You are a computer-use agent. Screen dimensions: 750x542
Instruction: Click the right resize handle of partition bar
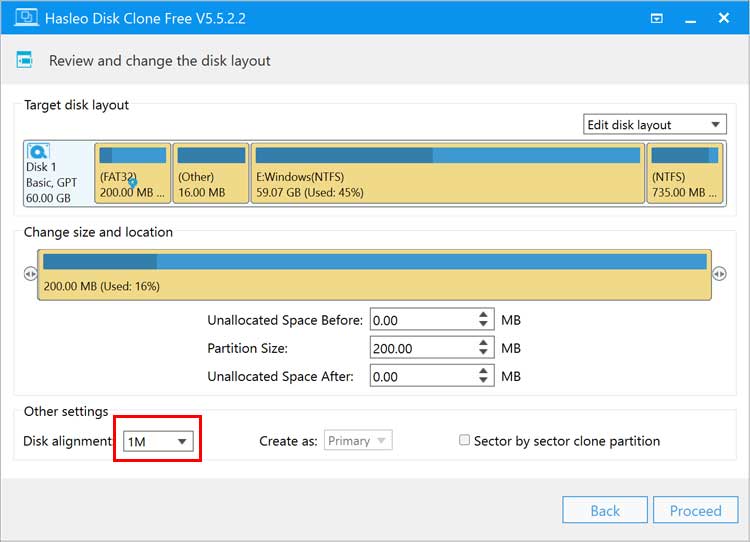[x=719, y=274]
